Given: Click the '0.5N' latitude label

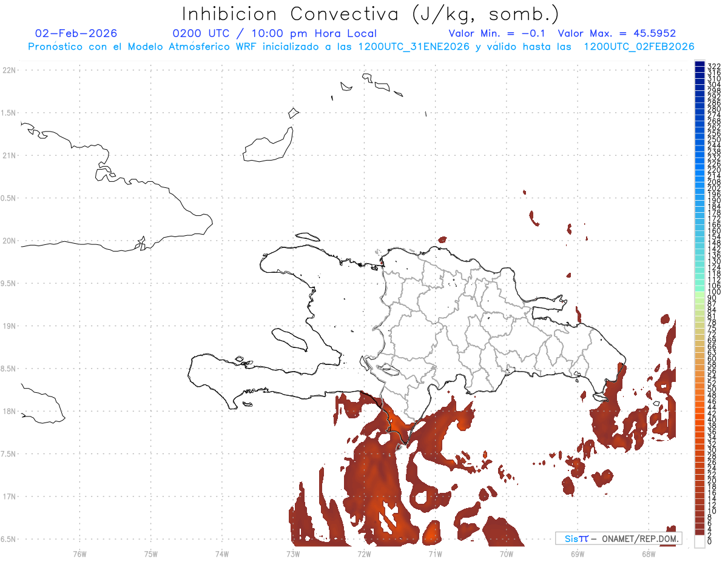Looking at the screenshot, I should [8, 198].
